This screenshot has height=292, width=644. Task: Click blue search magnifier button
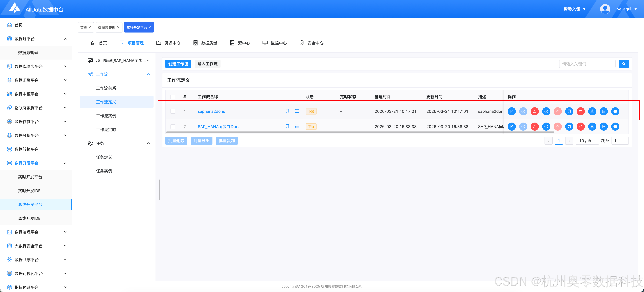point(623,64)
